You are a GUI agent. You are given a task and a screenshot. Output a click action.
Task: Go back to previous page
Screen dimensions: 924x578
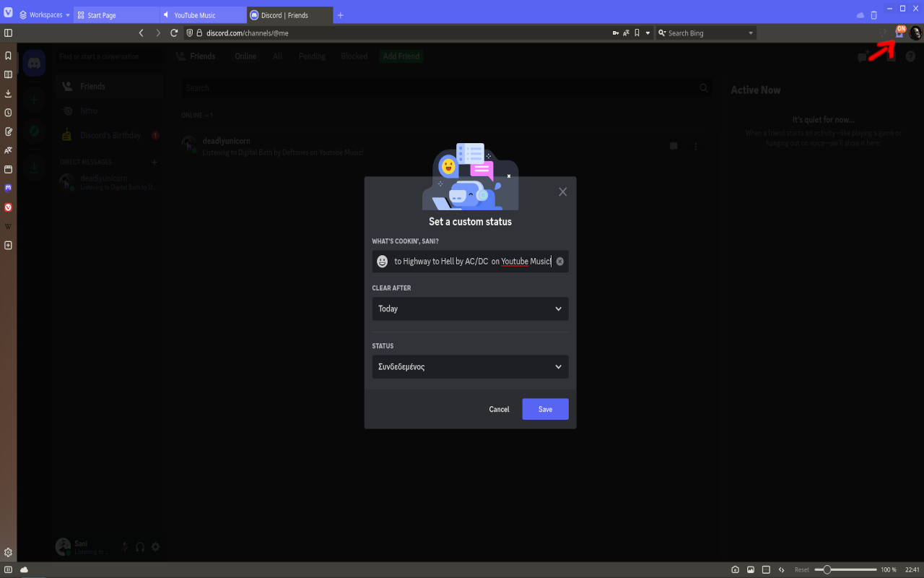coord(141,33)
